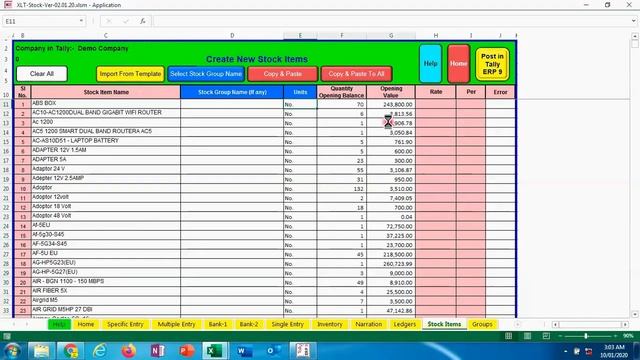Click the Clear All button

(42, 74)
